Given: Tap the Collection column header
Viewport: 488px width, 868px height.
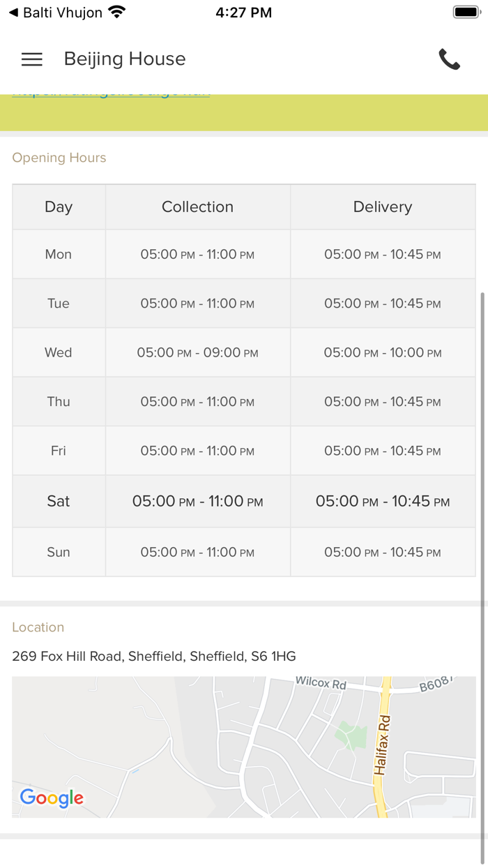Looking at the screenshot, I should [197, 207].
